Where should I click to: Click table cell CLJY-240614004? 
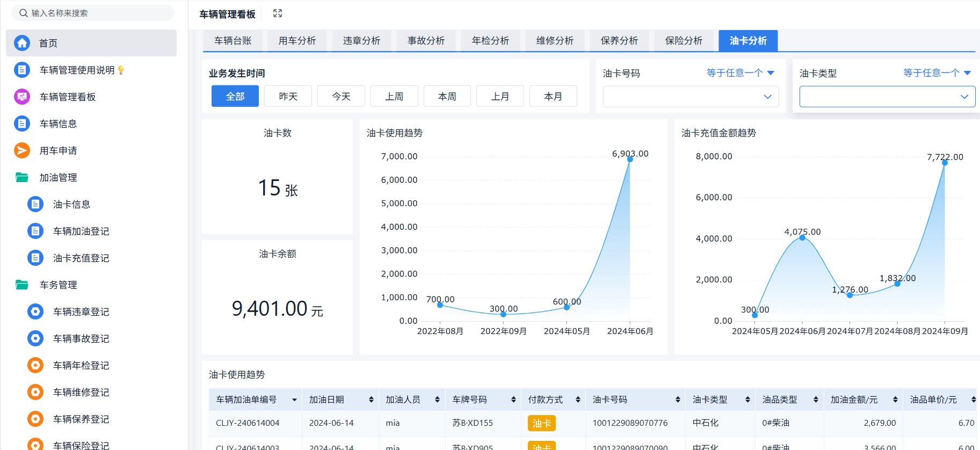point(248,423)
